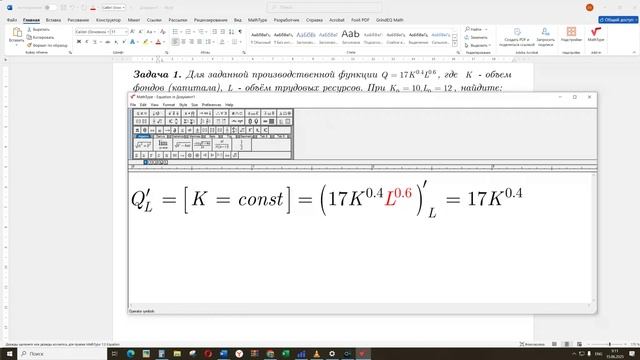The image size is (640, 360).
Task: Insert lim template from MathType bar
Action: point(163,145)
